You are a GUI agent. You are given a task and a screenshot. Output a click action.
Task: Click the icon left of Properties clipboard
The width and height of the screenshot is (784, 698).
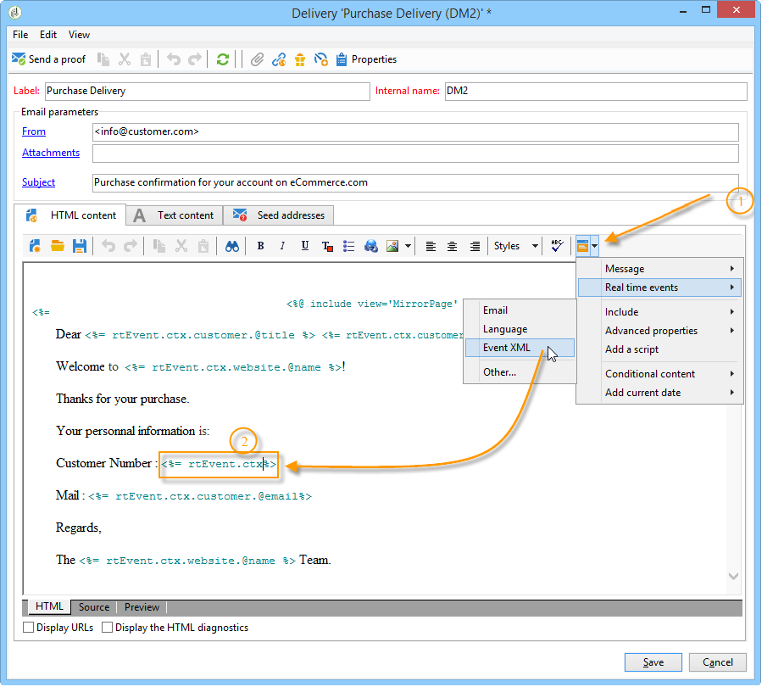coord(320,59)
